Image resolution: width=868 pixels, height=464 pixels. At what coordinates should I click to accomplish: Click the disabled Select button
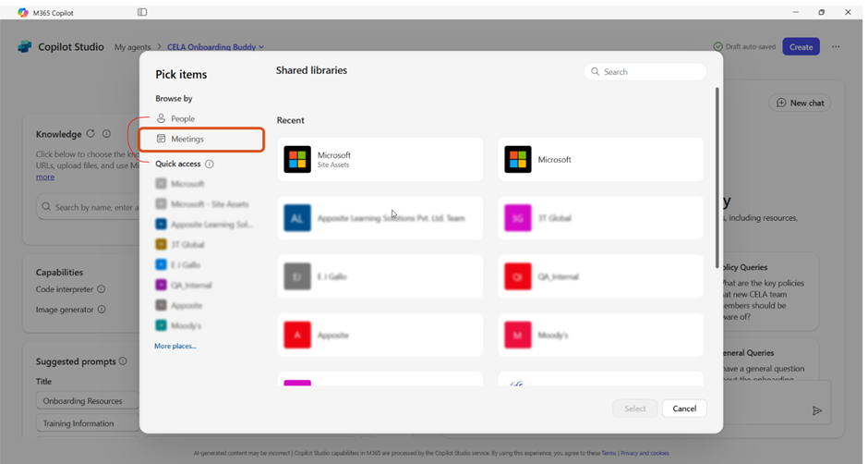click(x=635, y=409)
